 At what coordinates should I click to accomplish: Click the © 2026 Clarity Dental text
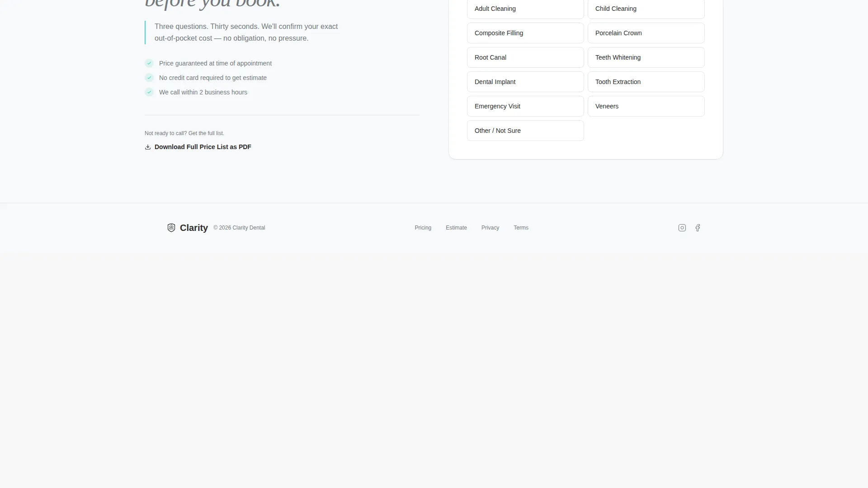[x=239, y=228]
